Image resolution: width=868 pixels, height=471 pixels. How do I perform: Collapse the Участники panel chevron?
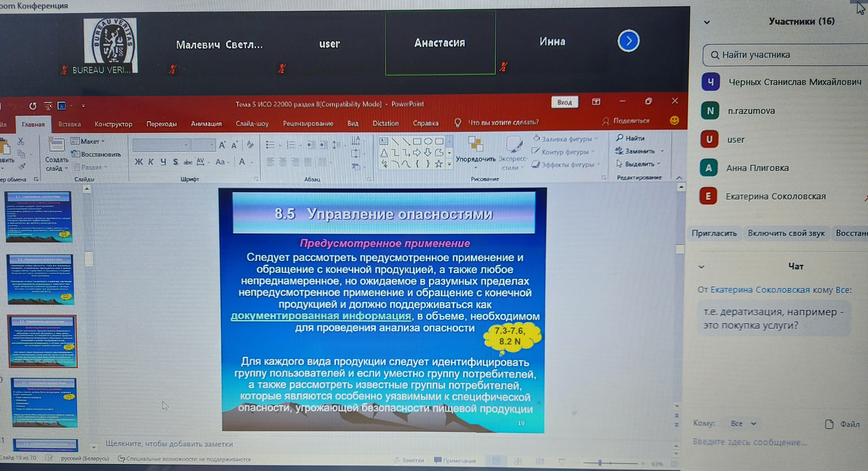click(x=707, y=23)
